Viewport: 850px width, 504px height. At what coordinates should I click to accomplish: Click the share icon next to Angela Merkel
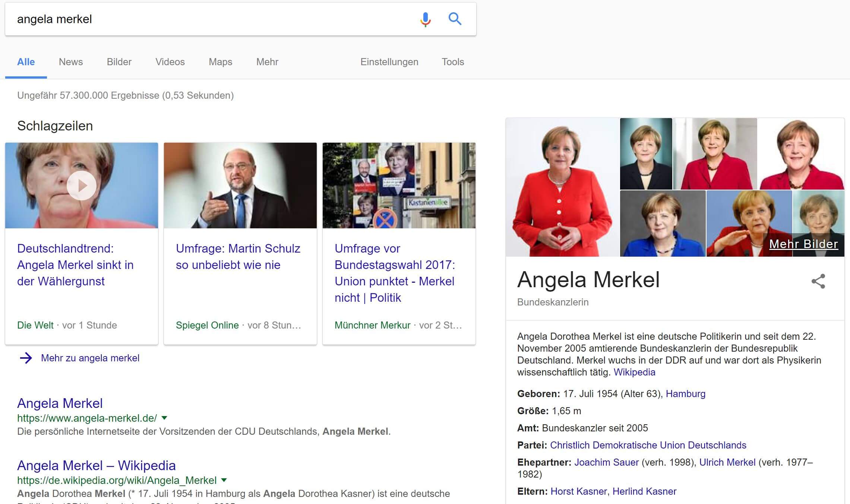pos(818,281)
